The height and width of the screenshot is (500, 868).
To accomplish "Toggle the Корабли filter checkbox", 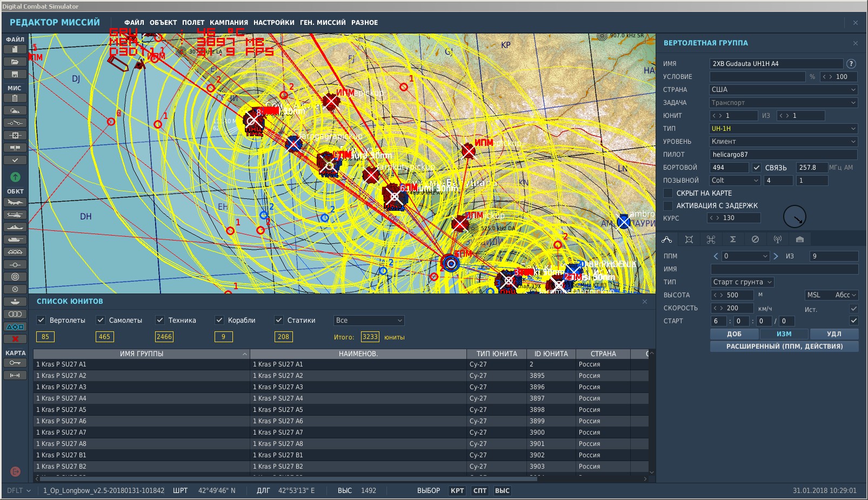I will [x=219, y=320].
